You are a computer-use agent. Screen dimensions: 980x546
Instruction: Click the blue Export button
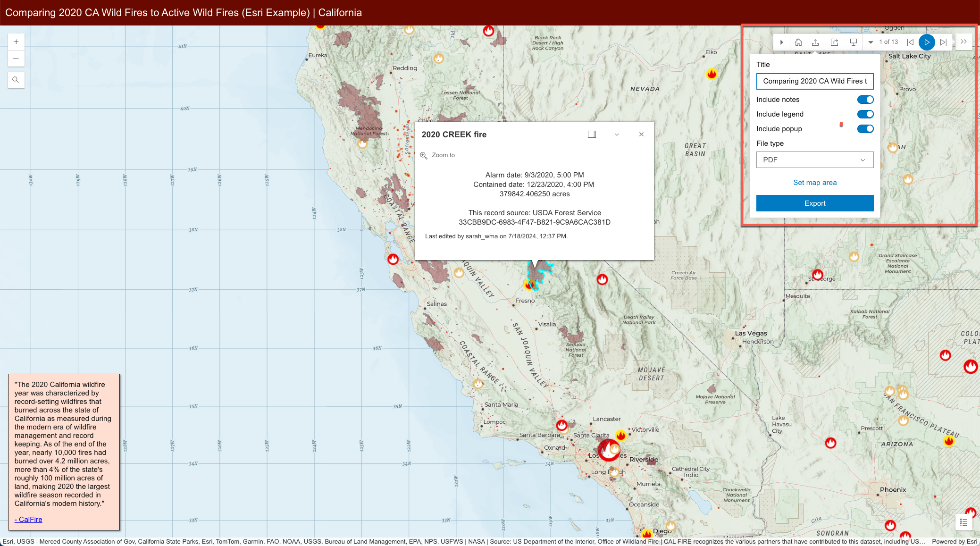pyautogui.click(x=814, y=203)
